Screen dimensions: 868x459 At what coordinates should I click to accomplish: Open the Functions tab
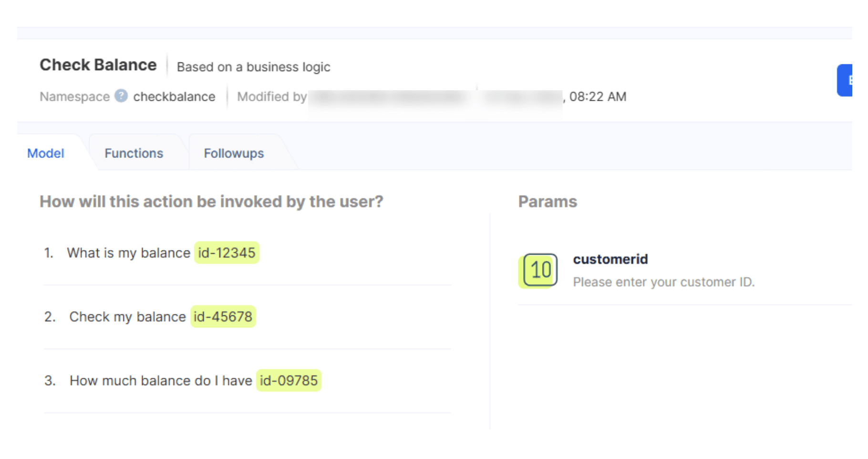coord(134,153)
